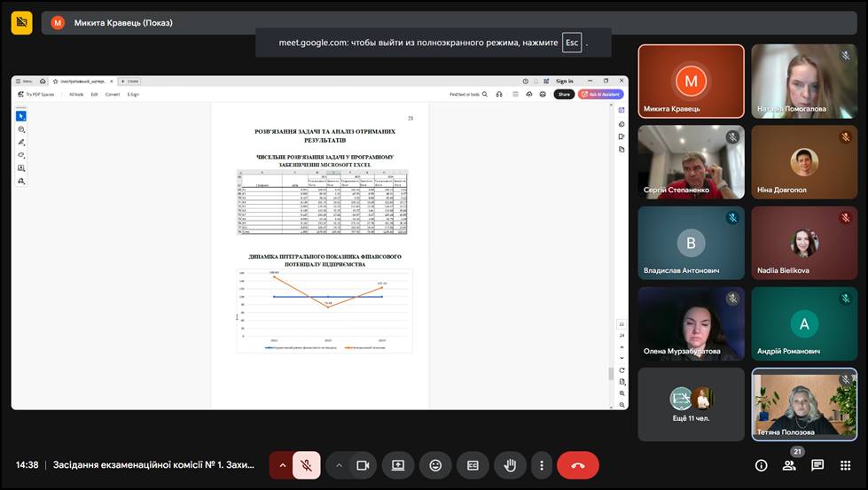
Task: Click the Ask AI Assistant button
Action: coord(601,94)
